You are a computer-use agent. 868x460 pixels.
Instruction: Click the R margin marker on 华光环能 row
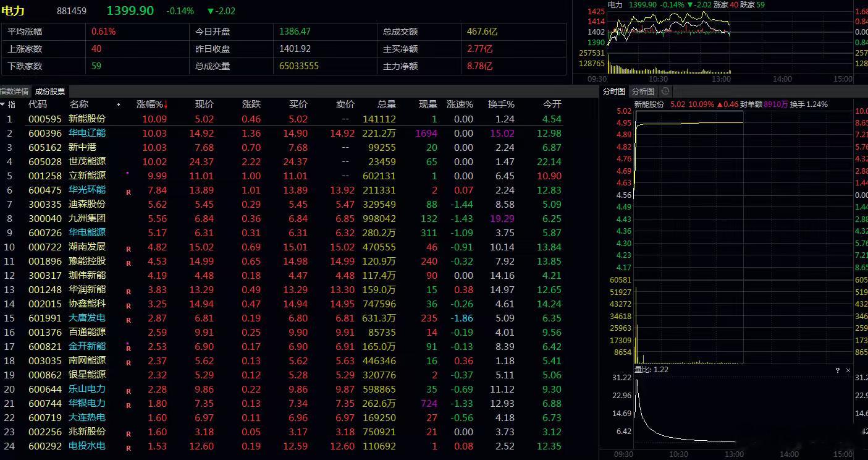click(x=129, y=192)
